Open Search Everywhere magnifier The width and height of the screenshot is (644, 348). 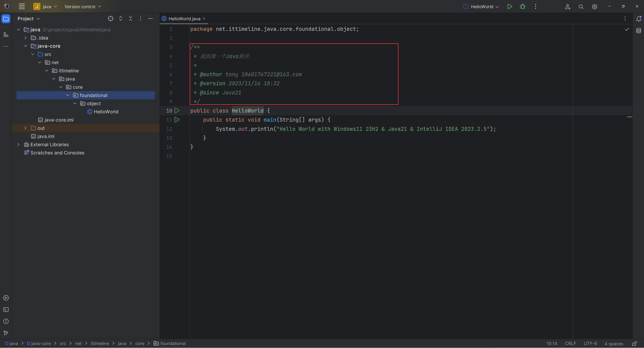(581, 7)
